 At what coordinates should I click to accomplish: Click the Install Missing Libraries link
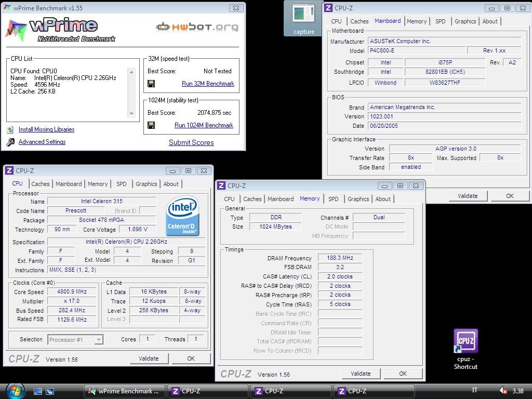tap(46, 129)
